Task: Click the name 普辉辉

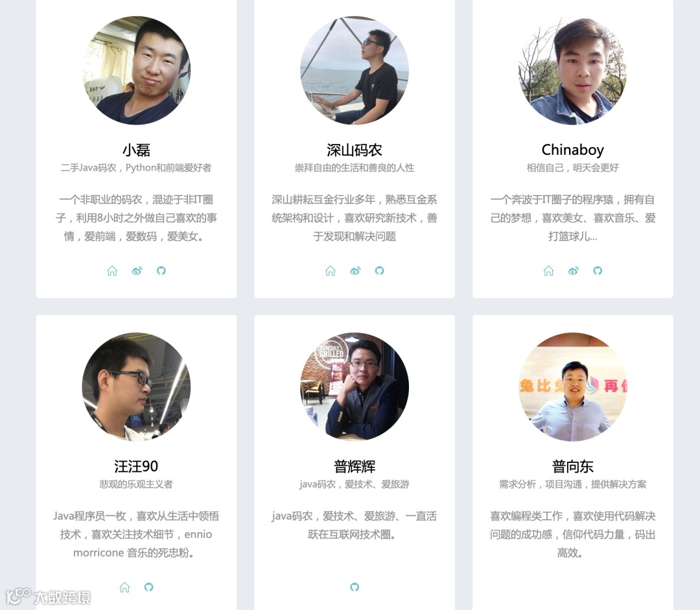Action: pyautogui.click(x=355, y=466)
